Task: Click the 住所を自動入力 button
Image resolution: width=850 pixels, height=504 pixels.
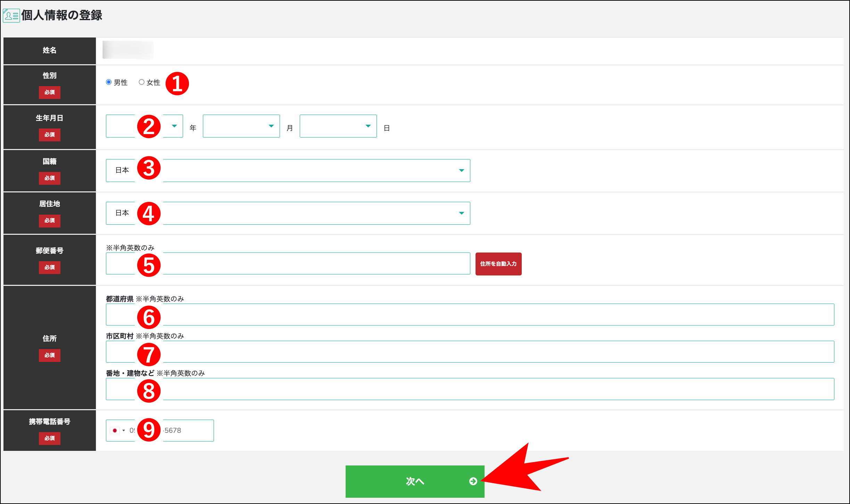Action: point(498,264)
